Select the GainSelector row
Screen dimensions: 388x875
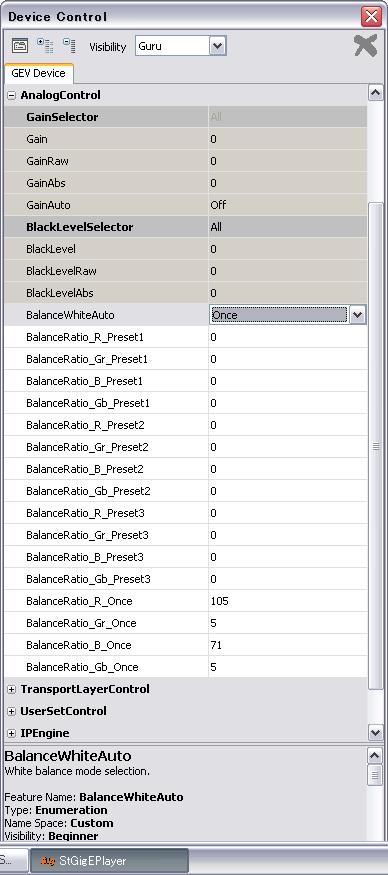(x=185, y=117)
